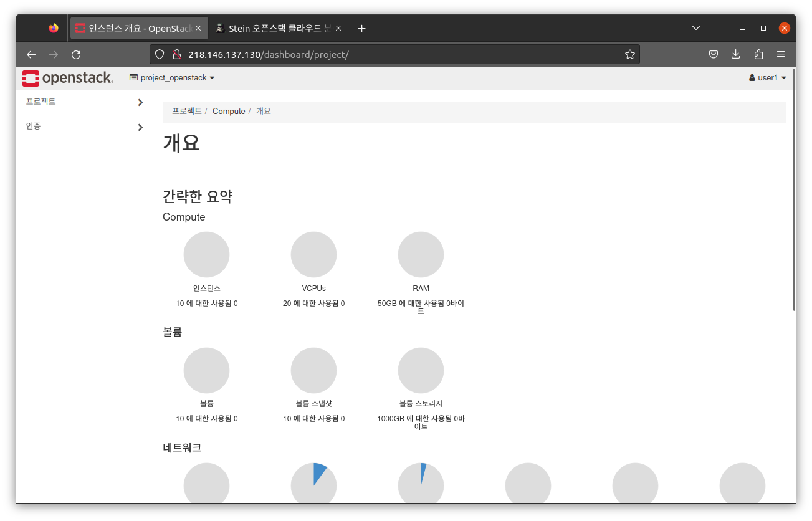Image resolution: width=812 pixels, height=521 pixels.
Task: Open the Pocket save icon
Action: pos(714,55)
